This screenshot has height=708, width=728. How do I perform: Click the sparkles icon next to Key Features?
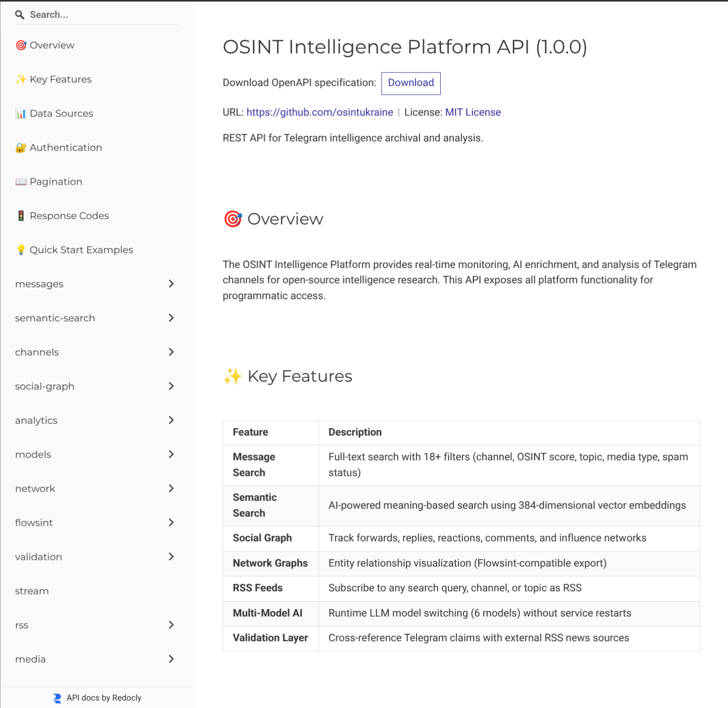pos(21,79)
